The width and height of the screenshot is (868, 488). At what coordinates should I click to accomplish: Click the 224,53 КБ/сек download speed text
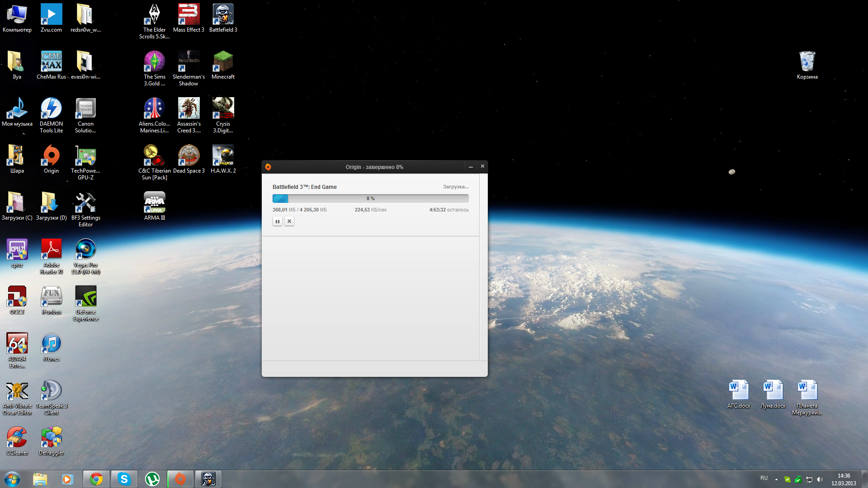(371, 210)
